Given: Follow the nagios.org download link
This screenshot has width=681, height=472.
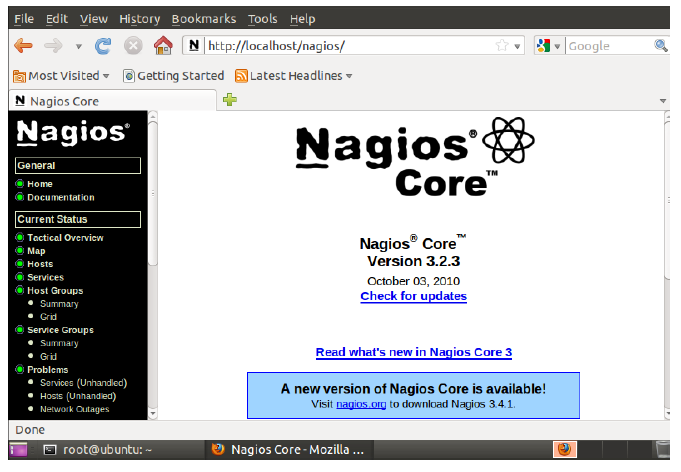Looking at the screenshot, I should coord(361,404).
